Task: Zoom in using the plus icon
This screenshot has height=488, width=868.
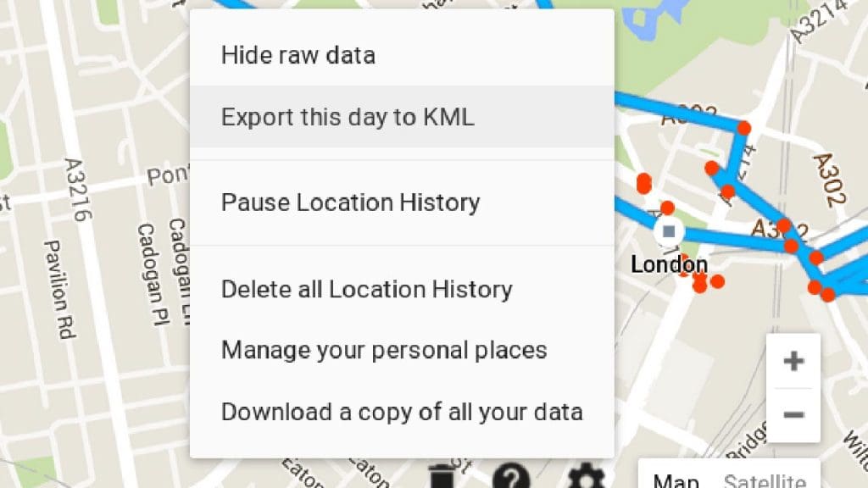Action: pos(793,360)
